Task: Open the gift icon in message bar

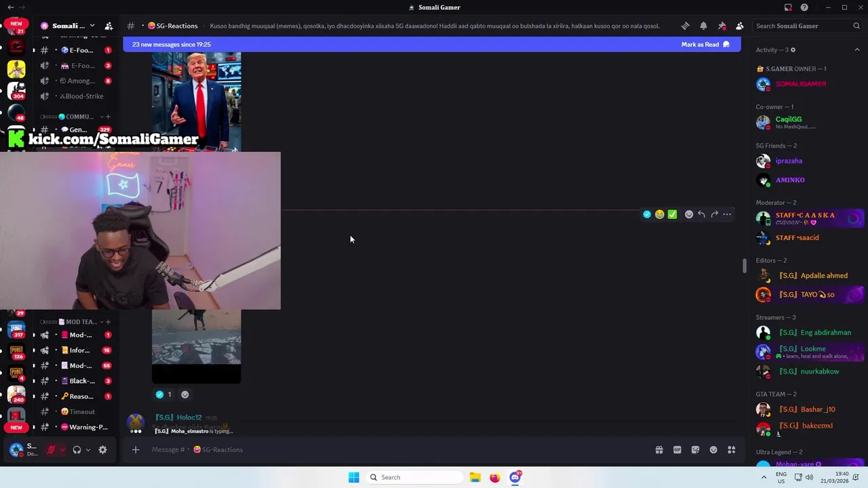Action: point(658,449)
